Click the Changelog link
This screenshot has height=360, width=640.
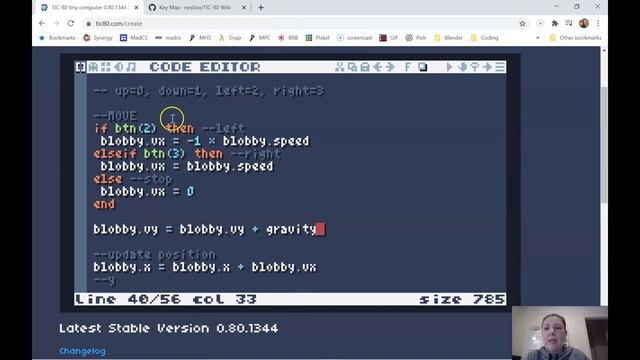(82, 351)
